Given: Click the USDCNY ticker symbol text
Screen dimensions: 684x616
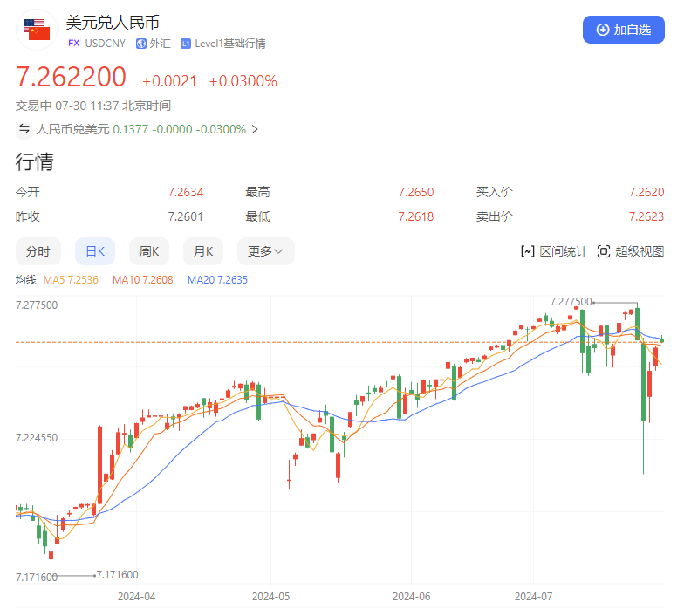Looking at the screenshot, I should [105, 44].
